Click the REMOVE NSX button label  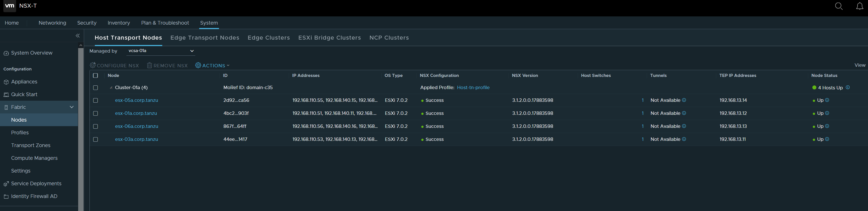pos(170,66)
